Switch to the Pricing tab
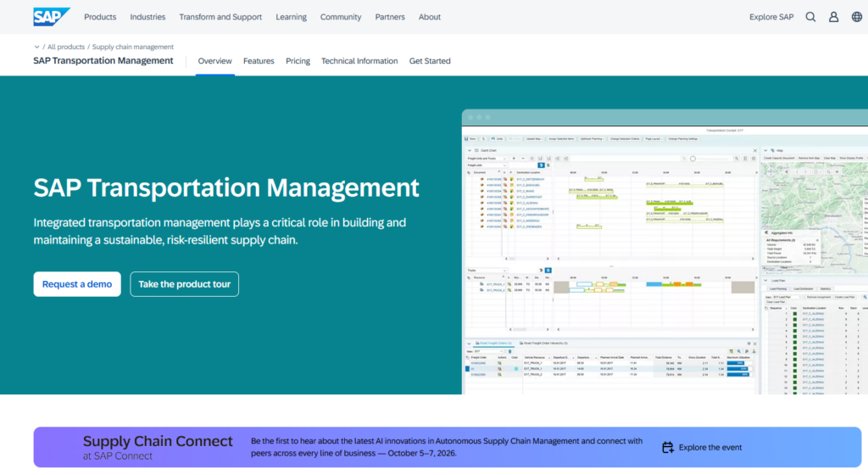 tap(298, 61)
